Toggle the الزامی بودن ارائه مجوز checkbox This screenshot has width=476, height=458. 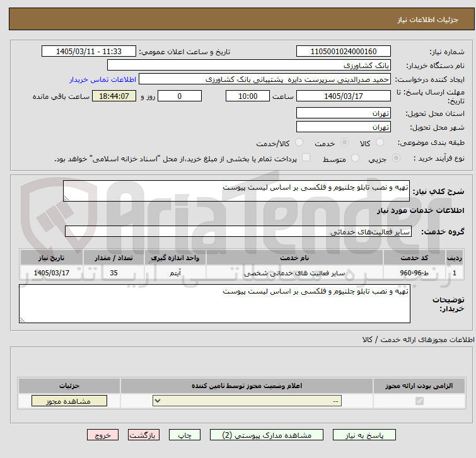coord(419,401)
